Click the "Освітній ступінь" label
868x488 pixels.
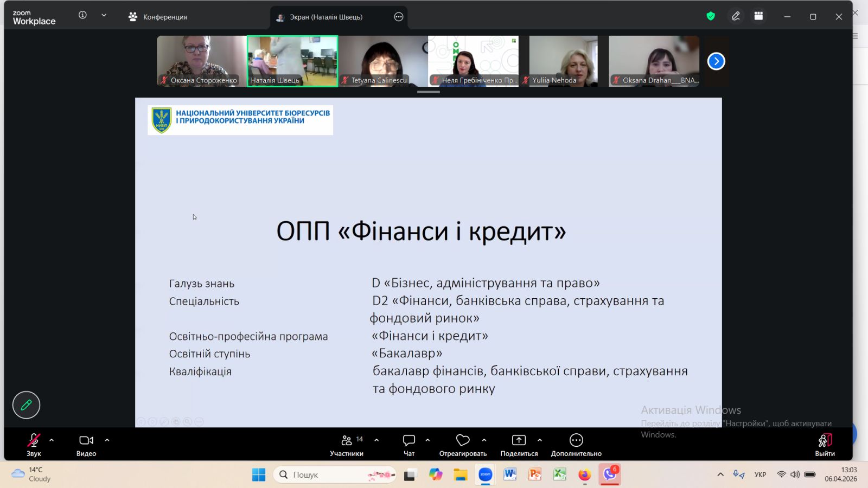click(x=209, y=354)
